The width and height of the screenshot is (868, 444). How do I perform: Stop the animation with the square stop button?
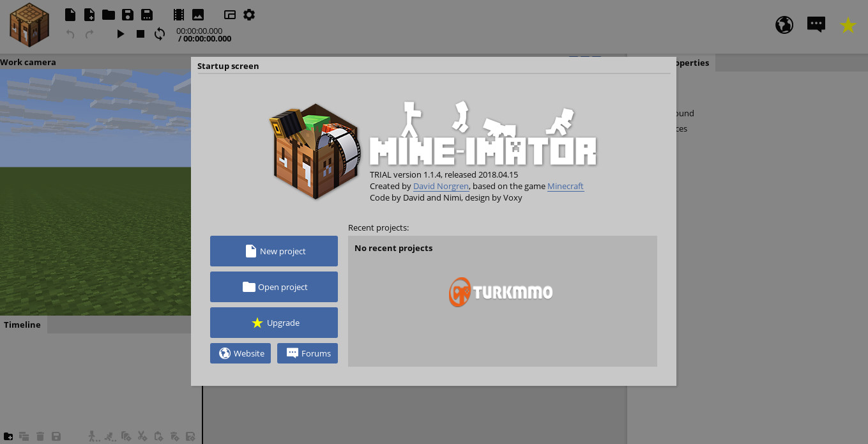pyautogui.click(x=141, y=34)
